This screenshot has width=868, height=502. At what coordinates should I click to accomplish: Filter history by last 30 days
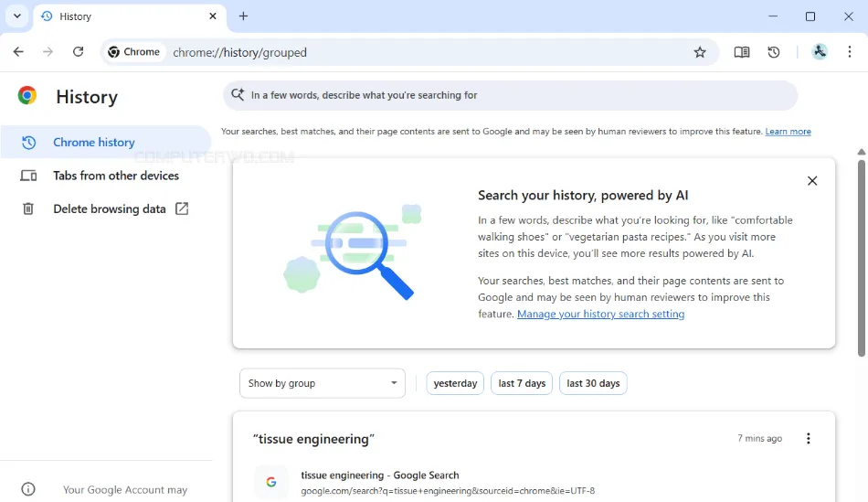click(593, 383)
